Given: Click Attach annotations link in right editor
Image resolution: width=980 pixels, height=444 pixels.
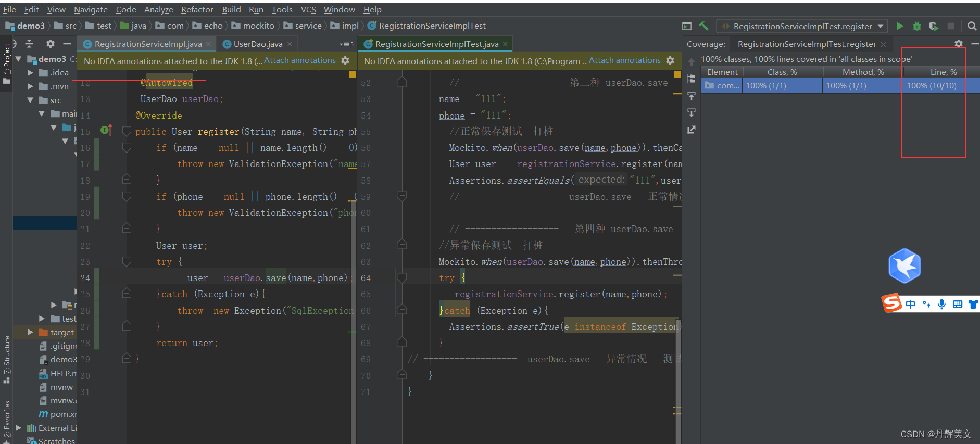Looking at the screenshot, I should pyautogui.click(x=624, y=60).
